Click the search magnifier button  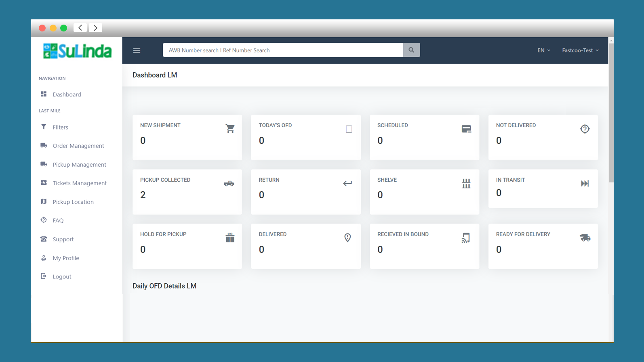pyautogui.click(x=411, y=50)
